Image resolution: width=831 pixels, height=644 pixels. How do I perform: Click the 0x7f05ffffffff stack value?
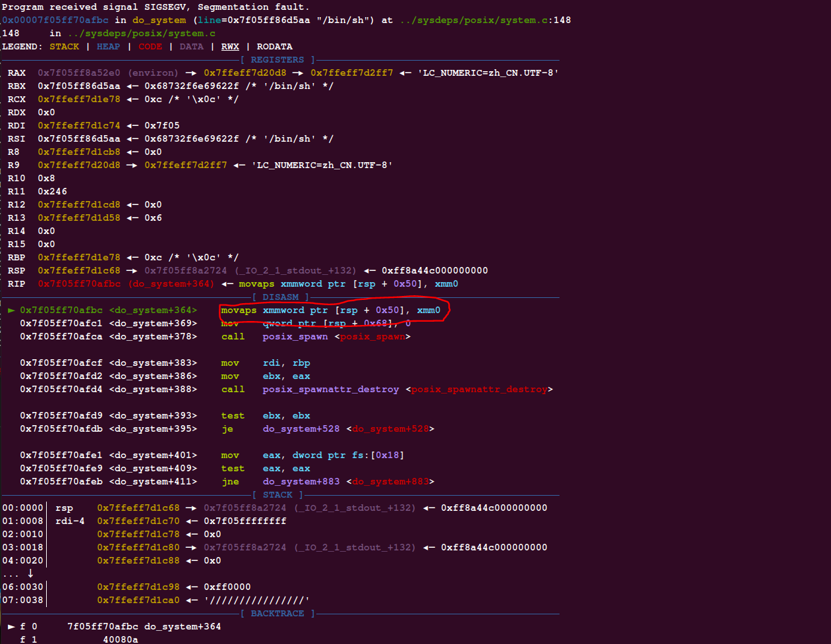(245, 521)
